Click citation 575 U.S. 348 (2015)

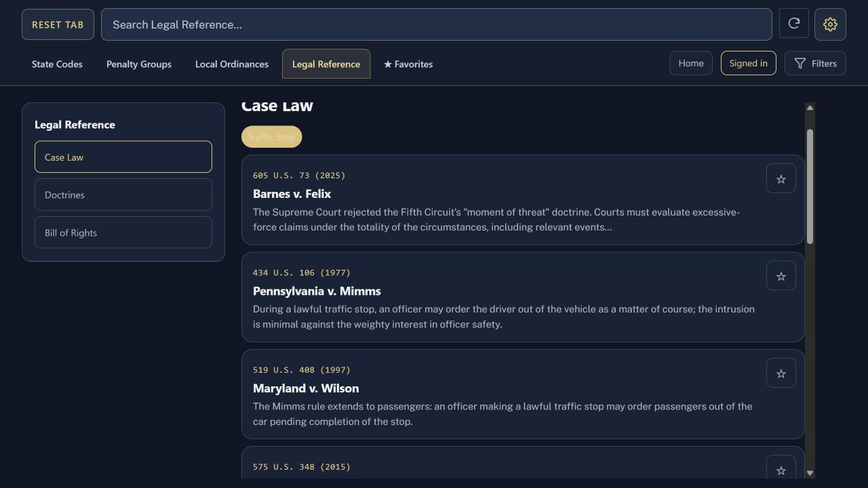click(302, 466)
